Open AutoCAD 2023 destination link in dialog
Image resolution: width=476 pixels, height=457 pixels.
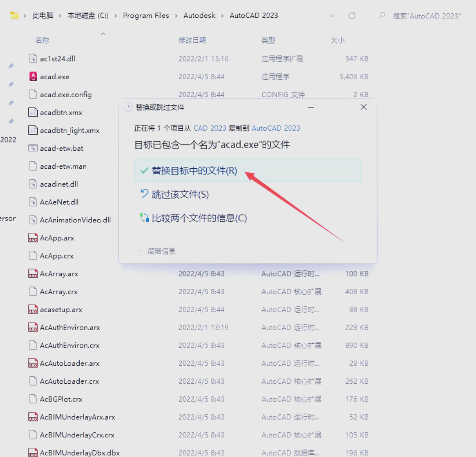point(276,128)
